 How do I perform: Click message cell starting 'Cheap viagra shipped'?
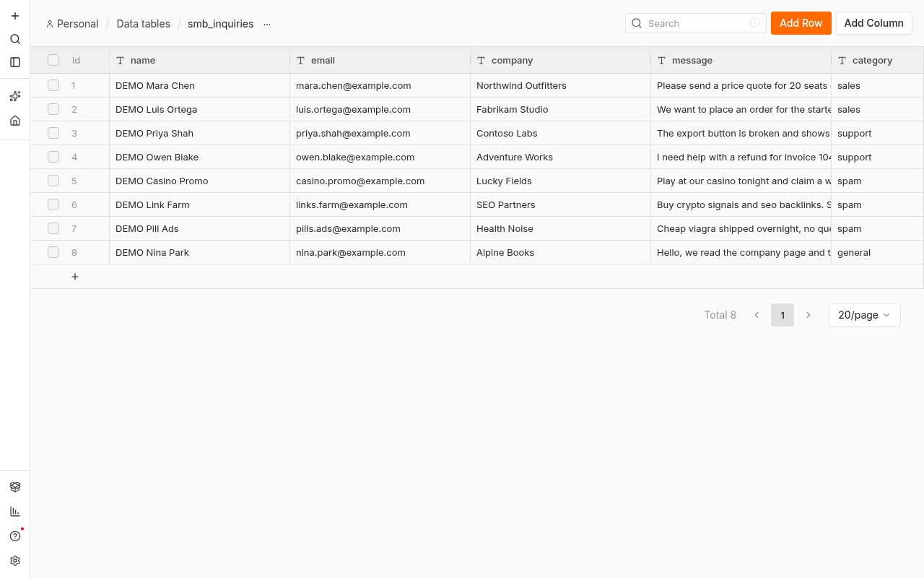point(741,228)
